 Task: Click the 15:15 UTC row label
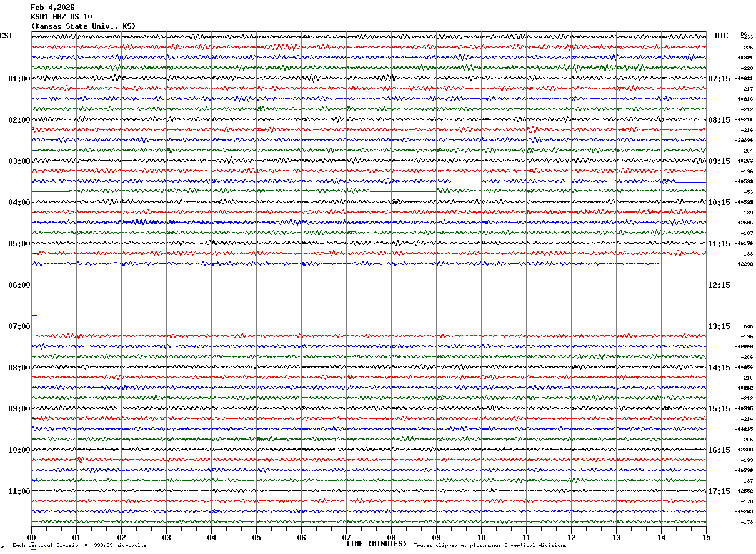(x=719, y=409)
